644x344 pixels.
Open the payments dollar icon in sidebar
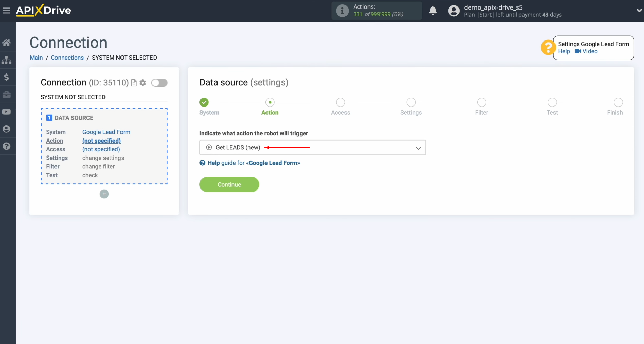(7, 77)
